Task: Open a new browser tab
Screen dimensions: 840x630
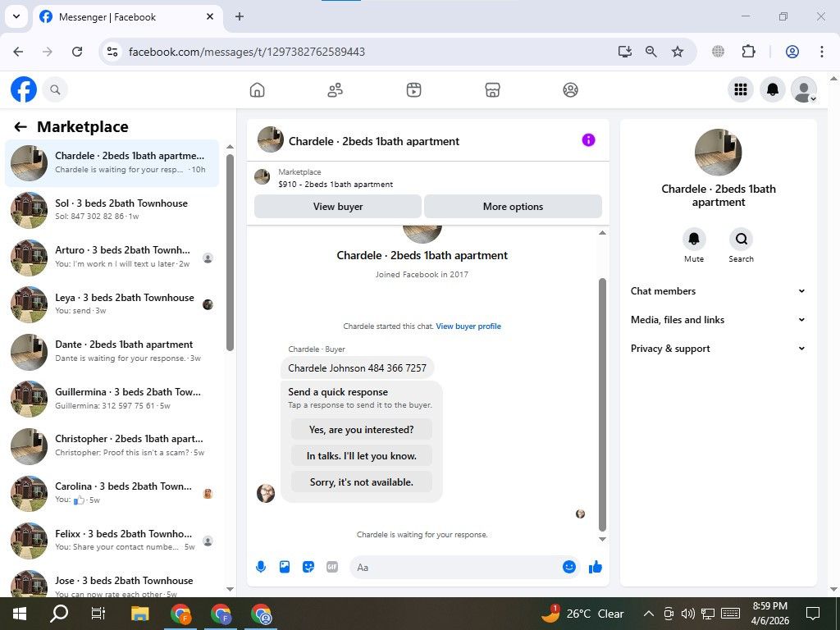Action: coord(240,16)
